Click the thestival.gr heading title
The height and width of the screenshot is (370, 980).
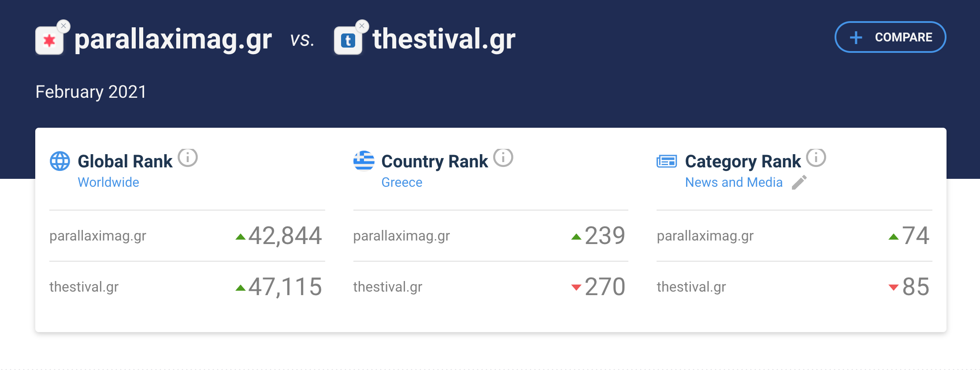tap(444, 40)
